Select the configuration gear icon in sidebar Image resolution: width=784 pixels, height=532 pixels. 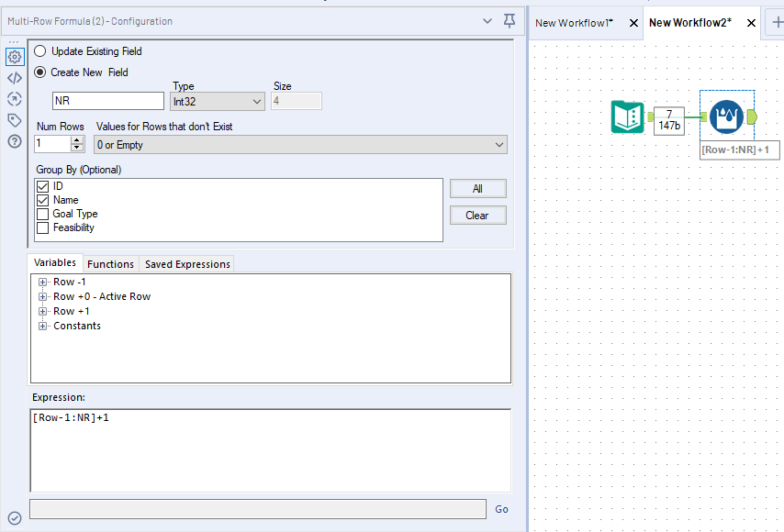pos(14,57)
